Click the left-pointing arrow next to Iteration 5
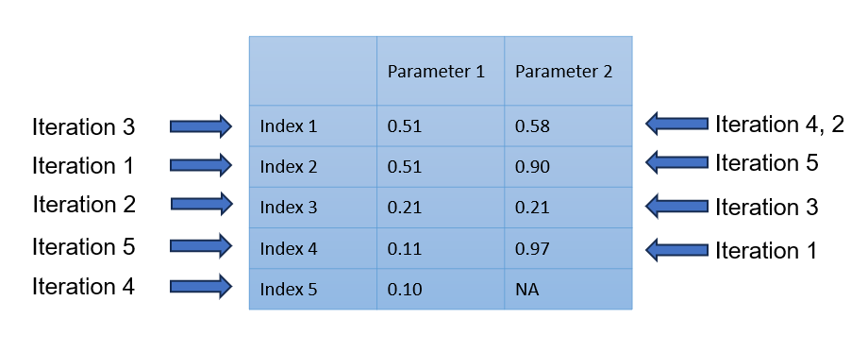 coord(676,162)
